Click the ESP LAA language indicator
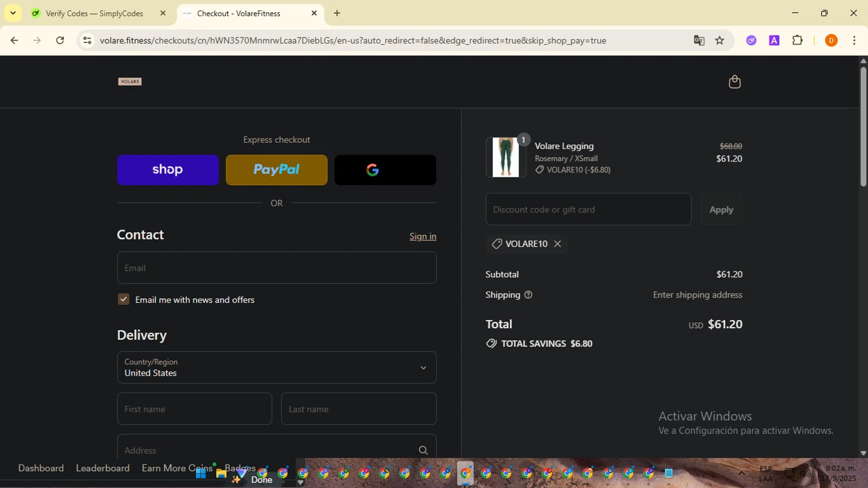Viewport: 868px width, 488px height. (x=766, y=474)
